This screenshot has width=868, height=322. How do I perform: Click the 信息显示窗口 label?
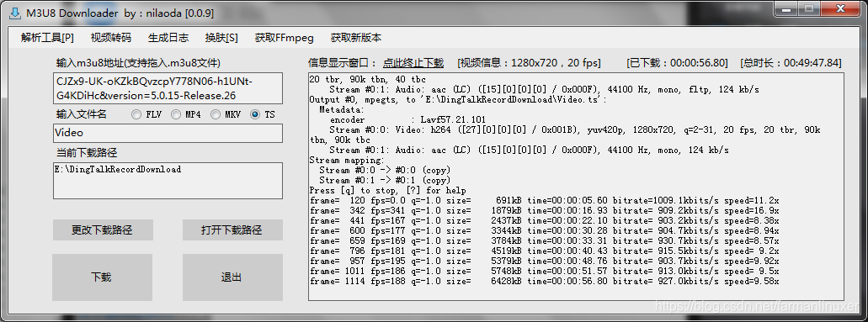pyautogui.click(x=343, y=62)
